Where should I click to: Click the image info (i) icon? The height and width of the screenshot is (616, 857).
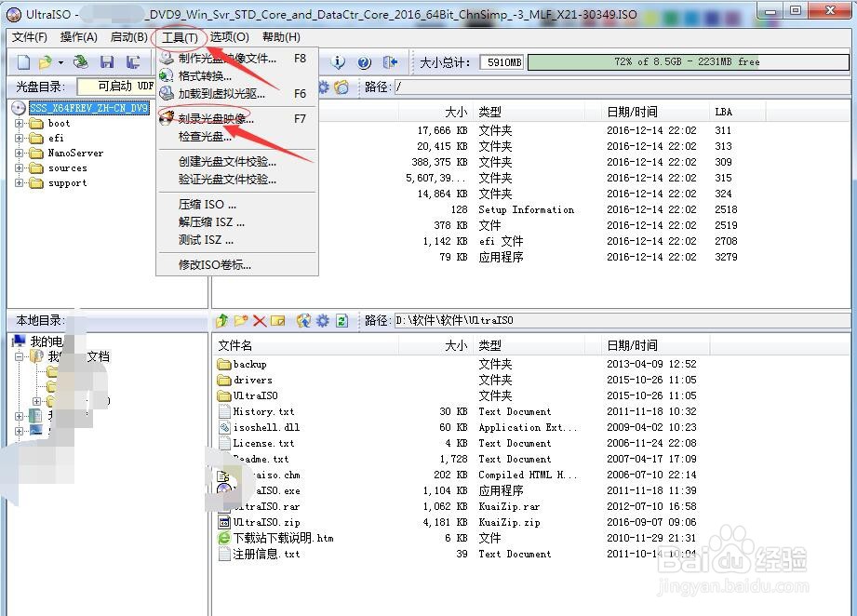pyautogui.click(x=339, y=62)
